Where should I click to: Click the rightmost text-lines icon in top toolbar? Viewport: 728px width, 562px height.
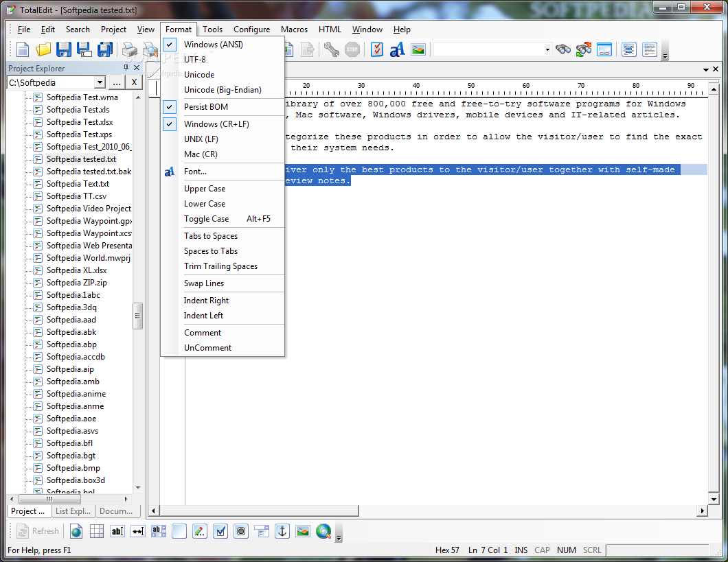[x=650, y=49]
